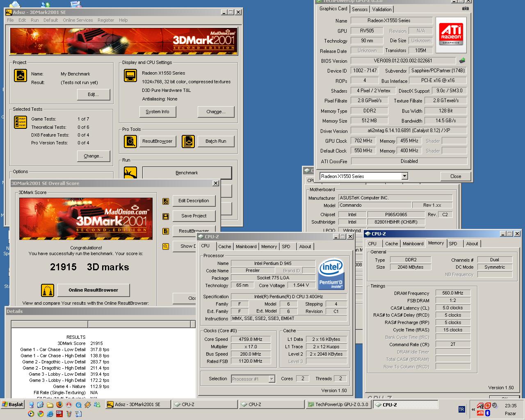The image size is (525, 420).
Task: Click the TR language indicator in the taskbar
Action: click(461, 409)
